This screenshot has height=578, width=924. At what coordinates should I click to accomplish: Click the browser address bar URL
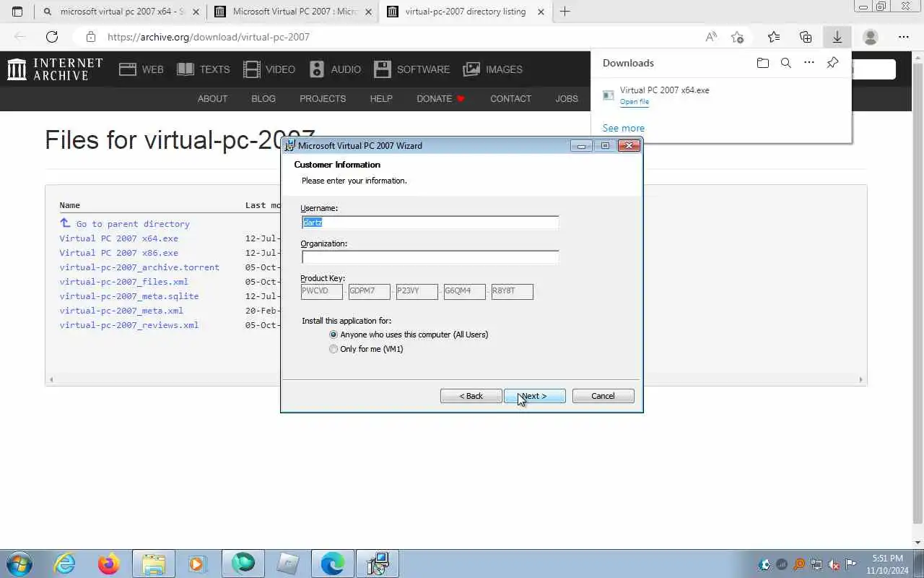click(x=209, y=37)
